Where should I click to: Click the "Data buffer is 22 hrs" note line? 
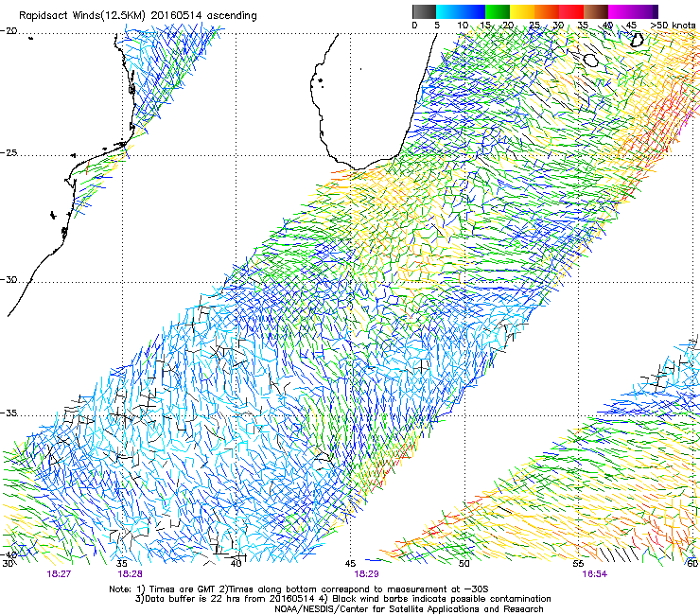click(x=342, y=599)
